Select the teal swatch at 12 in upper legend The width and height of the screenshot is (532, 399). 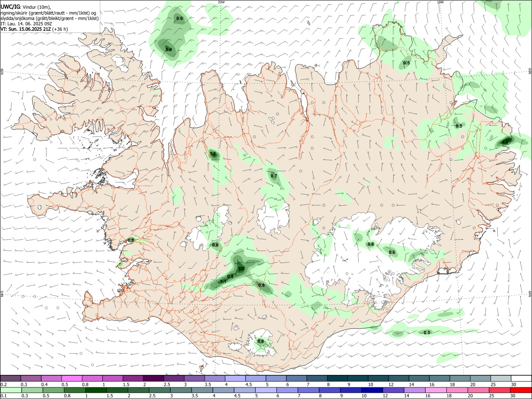click(398, 378)
